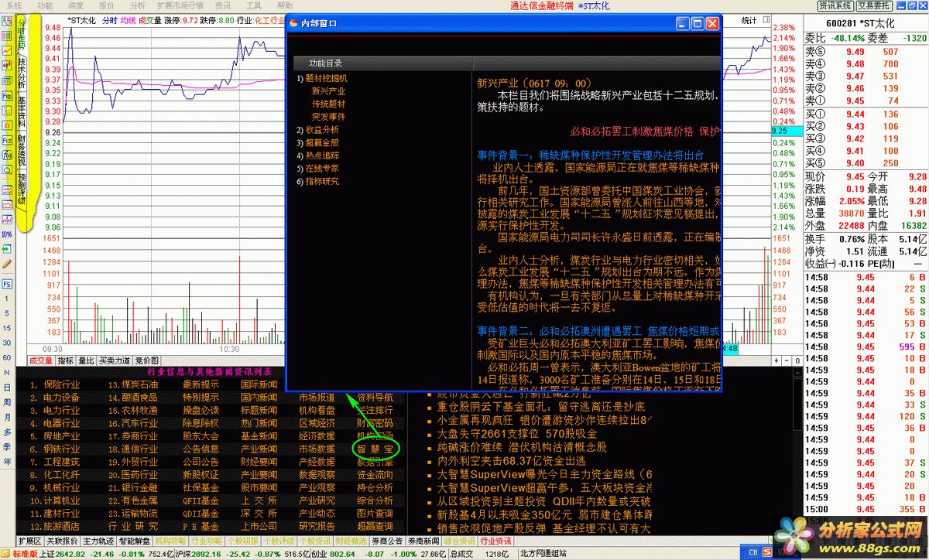
Task: Open the 资金流向 link
Action: coord(375,475)
